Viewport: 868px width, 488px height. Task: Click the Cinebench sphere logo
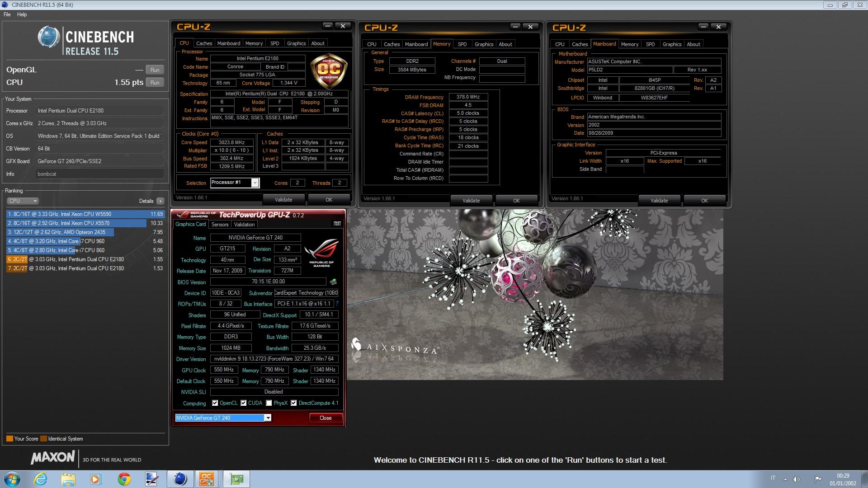click(x=48, y=37)
